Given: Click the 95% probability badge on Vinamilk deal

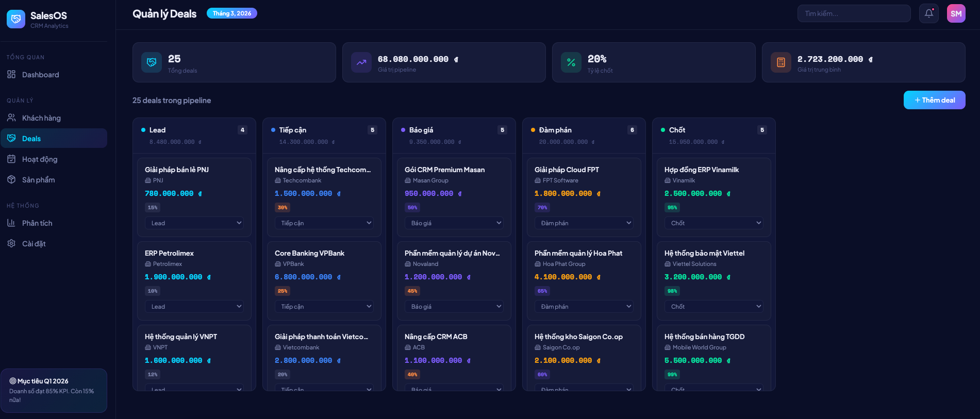Looking at the screenshot, I should coord(672,208).
